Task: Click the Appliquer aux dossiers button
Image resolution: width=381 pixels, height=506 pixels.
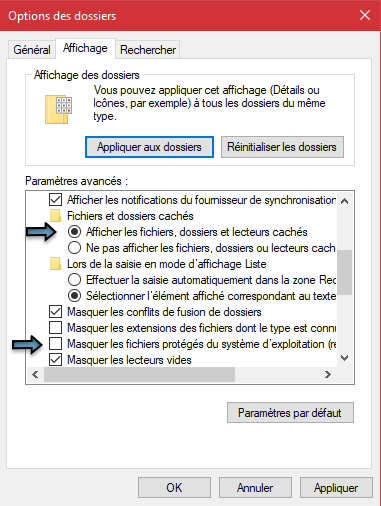Action: [149, 147]
